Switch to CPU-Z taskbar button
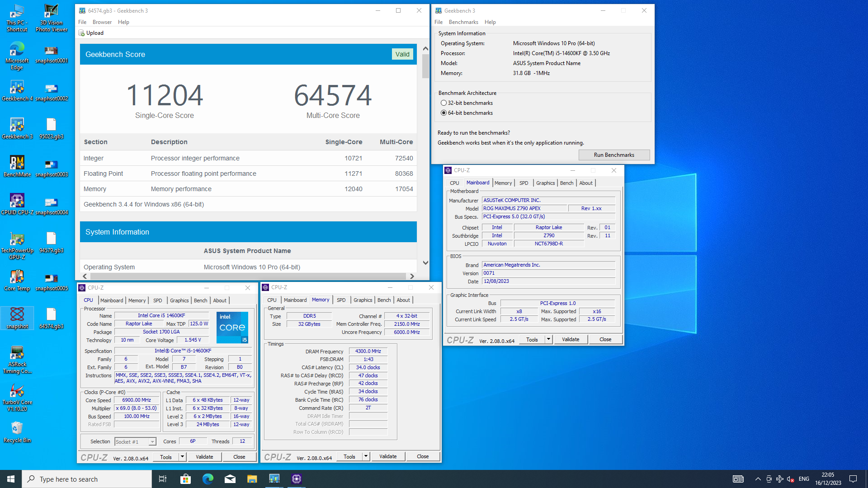 [296, 479]
